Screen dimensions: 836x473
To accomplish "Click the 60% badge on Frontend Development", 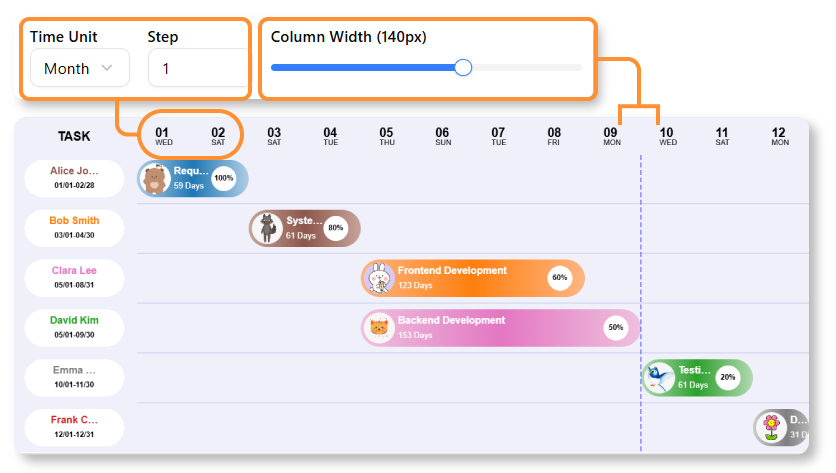I will click(x=560, y=278).
